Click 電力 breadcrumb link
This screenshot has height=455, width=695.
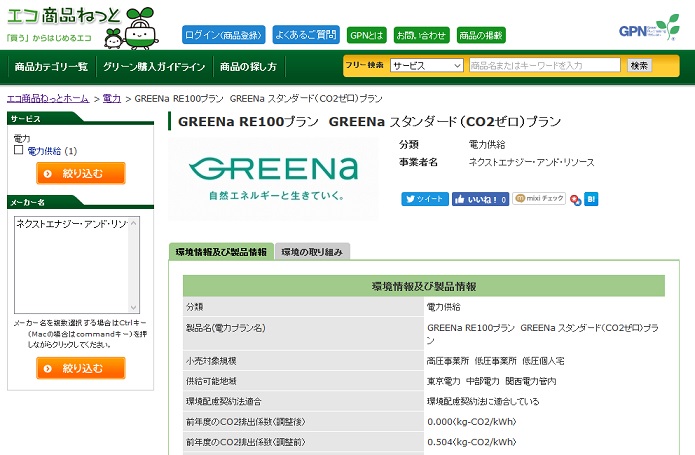click(112, 98)
